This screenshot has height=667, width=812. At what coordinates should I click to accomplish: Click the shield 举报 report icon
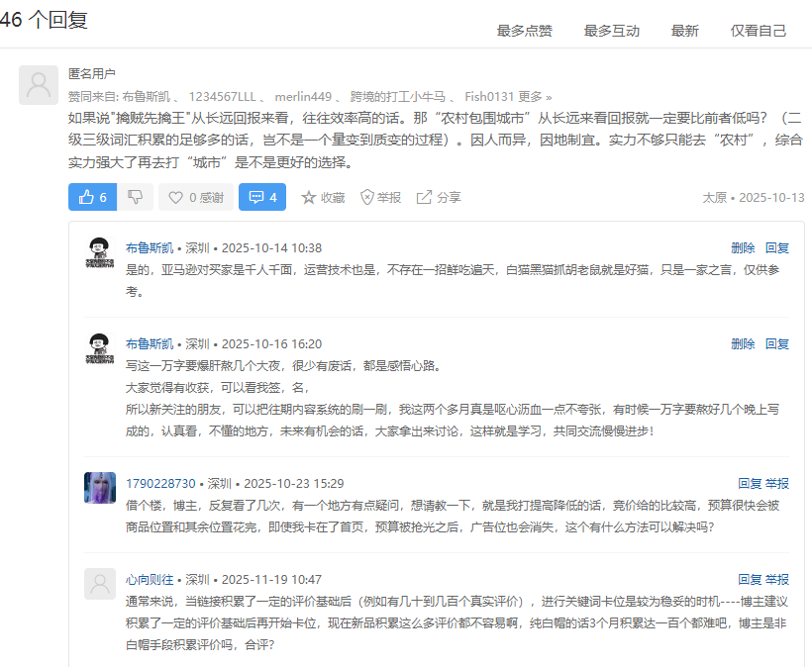(367, 197)
